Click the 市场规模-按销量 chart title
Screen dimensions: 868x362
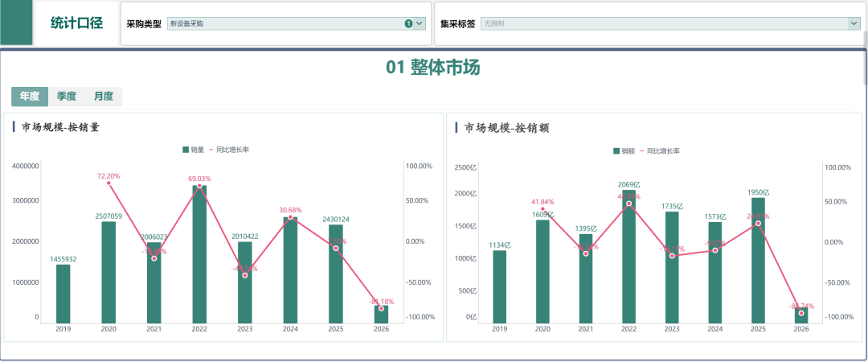(x=60, y=127)
